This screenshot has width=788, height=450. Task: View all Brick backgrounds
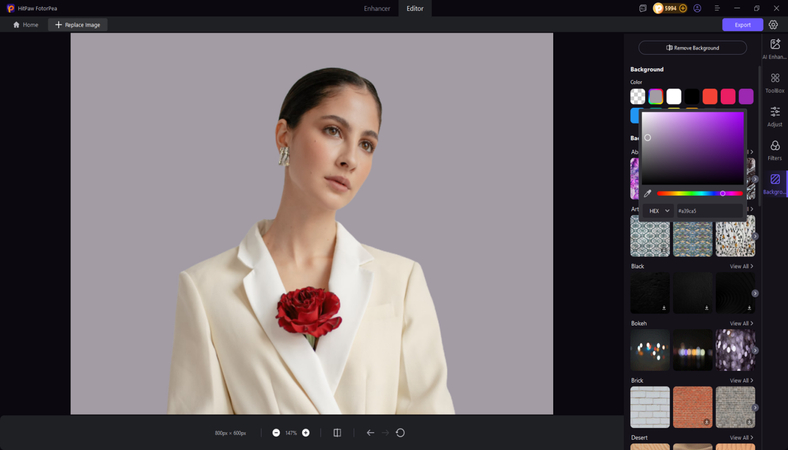click(741, 381)
